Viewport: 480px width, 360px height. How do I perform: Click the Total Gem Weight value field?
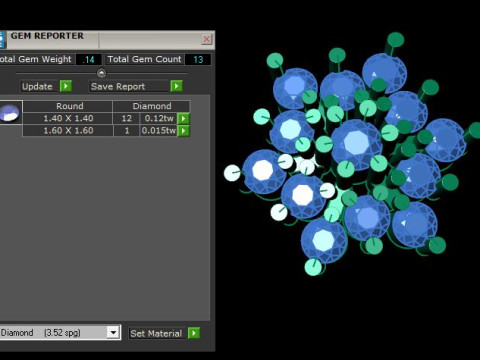coord(88,60)
